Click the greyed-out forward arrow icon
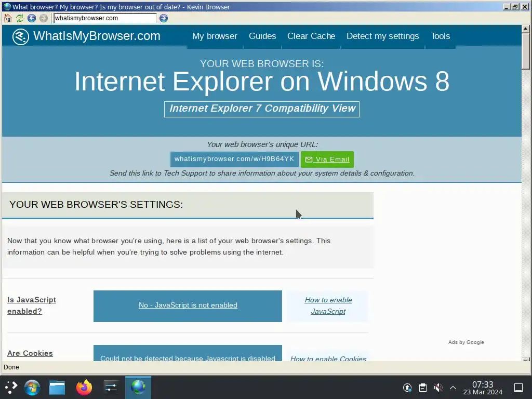This screenshot has height=399, width=532. pos(44,18)
